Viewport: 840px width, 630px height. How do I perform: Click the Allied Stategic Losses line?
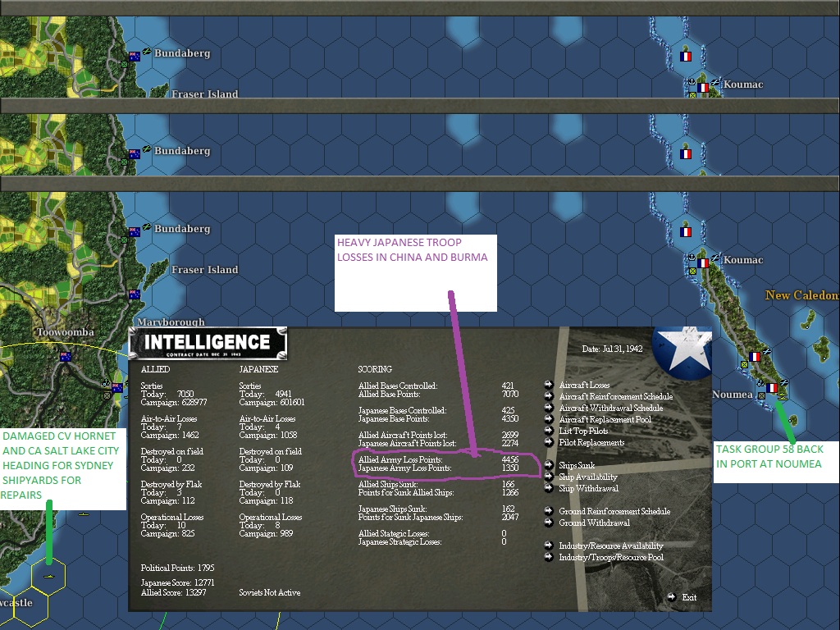pos(432,533)
